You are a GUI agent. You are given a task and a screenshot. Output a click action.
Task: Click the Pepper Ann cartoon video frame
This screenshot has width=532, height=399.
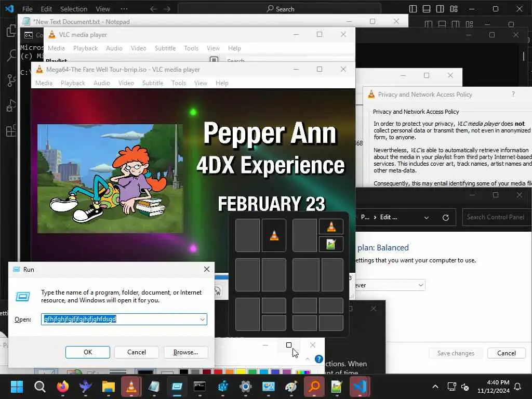click(x=110, y=179)
